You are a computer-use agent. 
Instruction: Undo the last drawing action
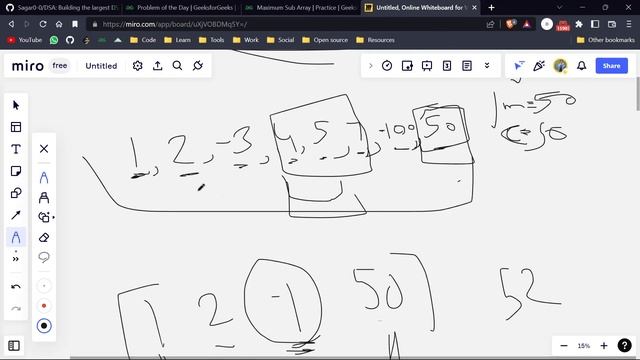[x=16, y=287]
